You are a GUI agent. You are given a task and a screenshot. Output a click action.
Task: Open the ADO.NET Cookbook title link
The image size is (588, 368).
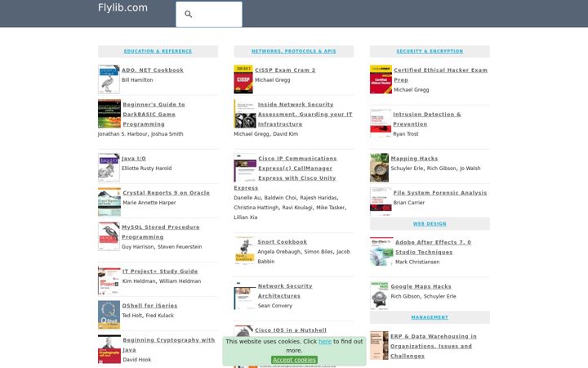click(x=153, y=70)
